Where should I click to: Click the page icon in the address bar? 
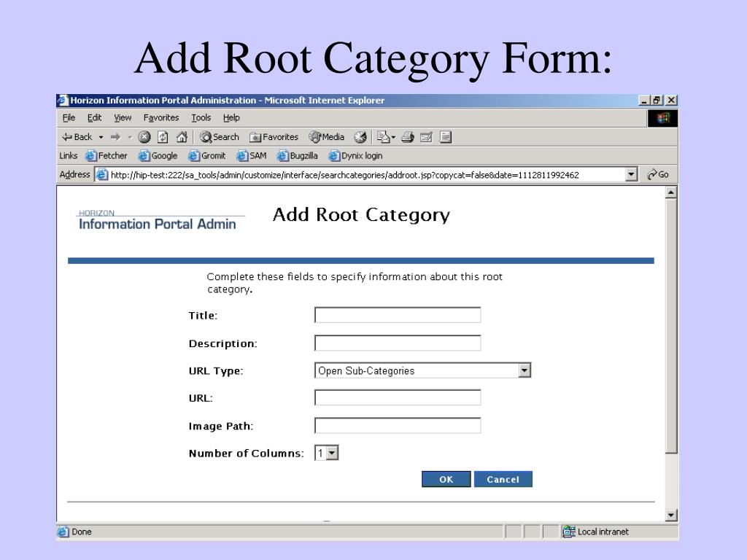(102, 175)
